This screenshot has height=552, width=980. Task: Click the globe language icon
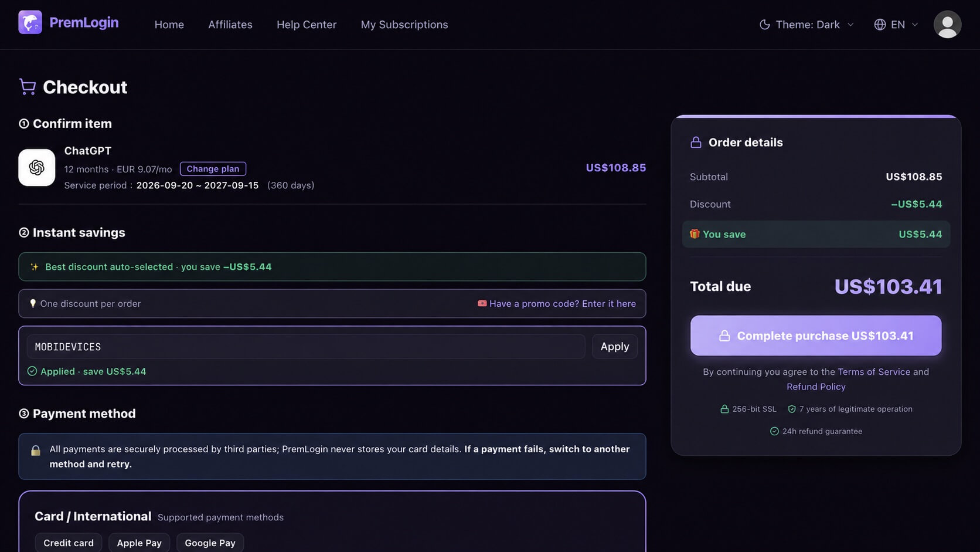(880, 25)
